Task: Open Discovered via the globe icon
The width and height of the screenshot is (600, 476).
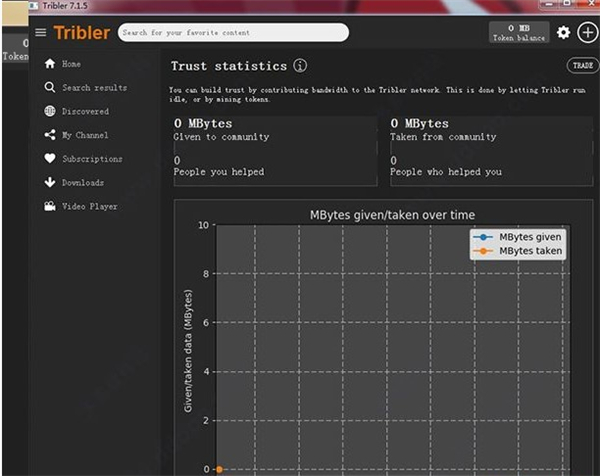Action: pos(50,111)
